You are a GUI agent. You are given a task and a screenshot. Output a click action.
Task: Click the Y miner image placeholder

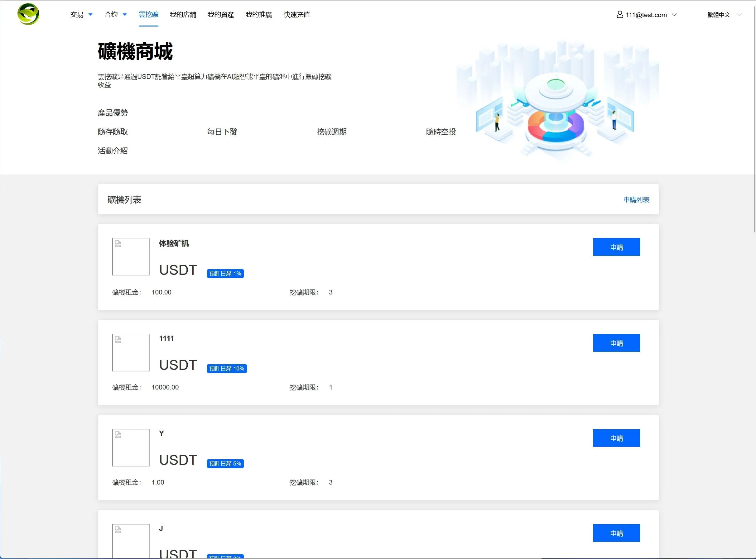[x=131, y=447]
